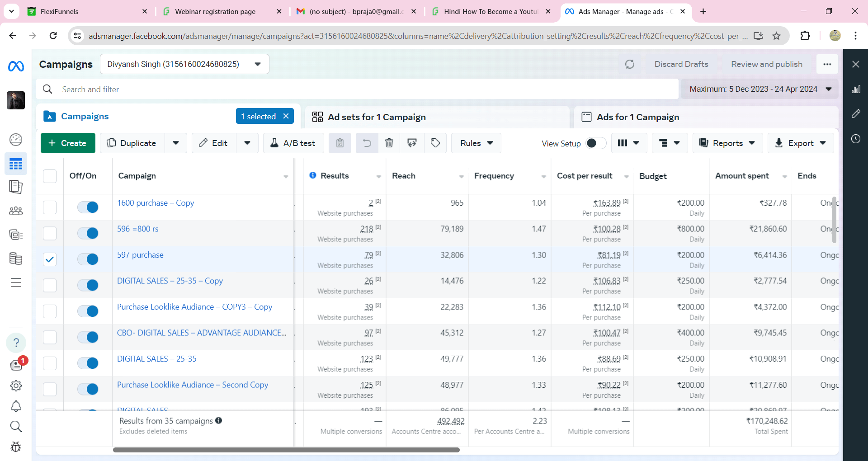Screen dimensions: 868x461
Task: Open the A/B test tool
Action: coord(293,143)
